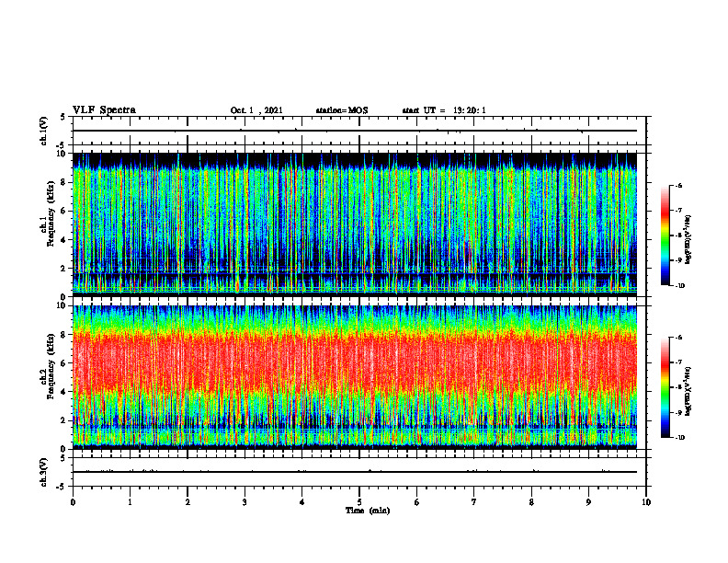Click the ch.1 voltage waveform trace
Viewport: 728px width, 563px height.
pyautogui.click(x=355, y=131)
